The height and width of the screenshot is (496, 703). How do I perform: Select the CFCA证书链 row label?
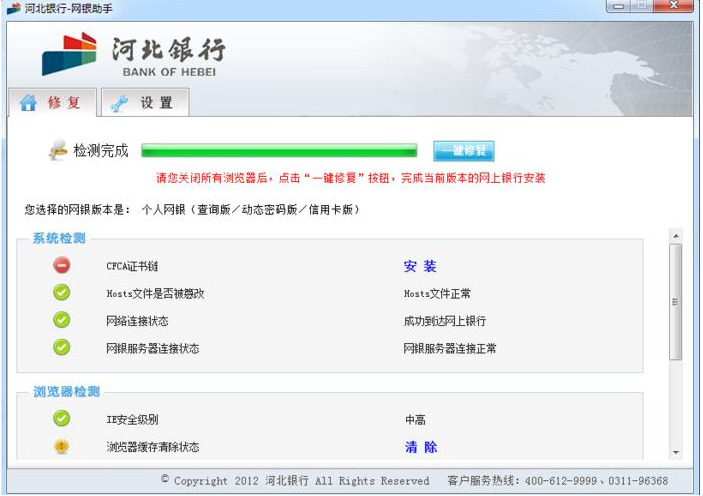click(132, 266)
